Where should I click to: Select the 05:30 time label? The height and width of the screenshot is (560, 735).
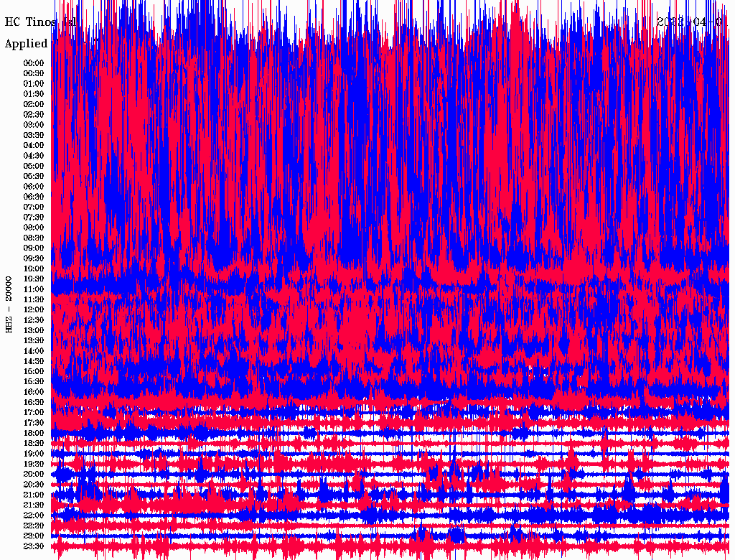coord(34,177)
